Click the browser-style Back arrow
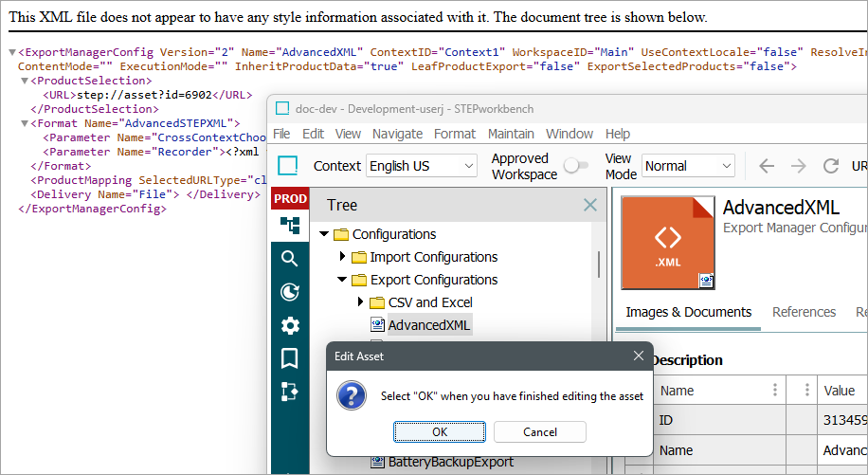868x475 pixels. [x=767, y=166]
